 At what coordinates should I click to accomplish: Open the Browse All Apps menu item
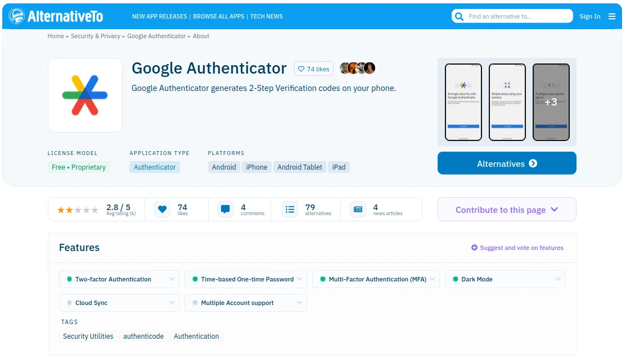[x=218, y=16]
